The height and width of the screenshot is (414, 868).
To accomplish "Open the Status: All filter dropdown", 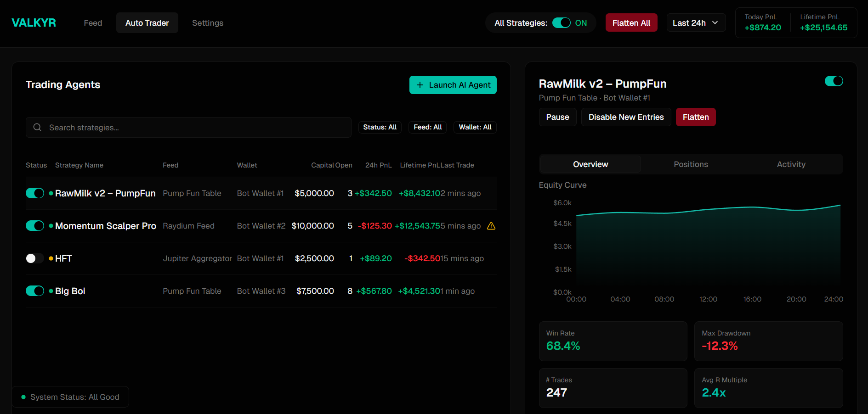I will (380, 127).
